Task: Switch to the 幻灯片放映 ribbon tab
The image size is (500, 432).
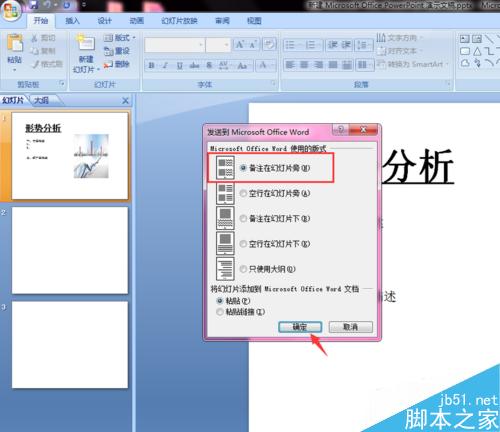Action: pos(179,21)
